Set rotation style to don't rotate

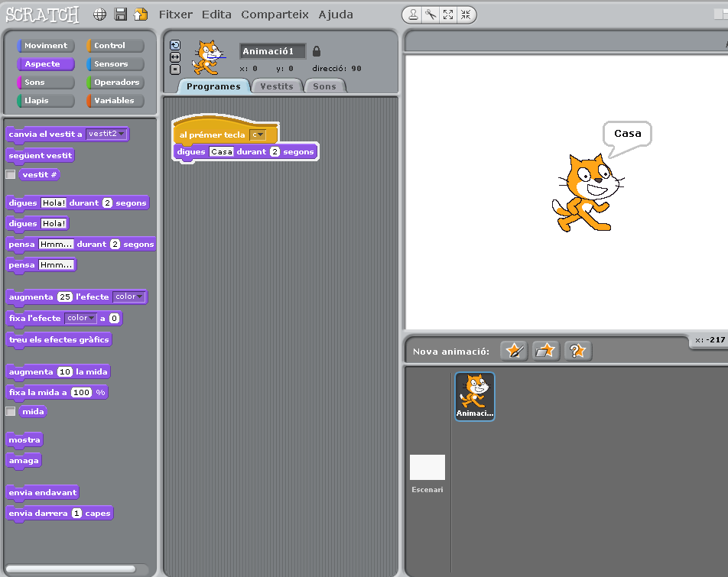click(175, 70)
